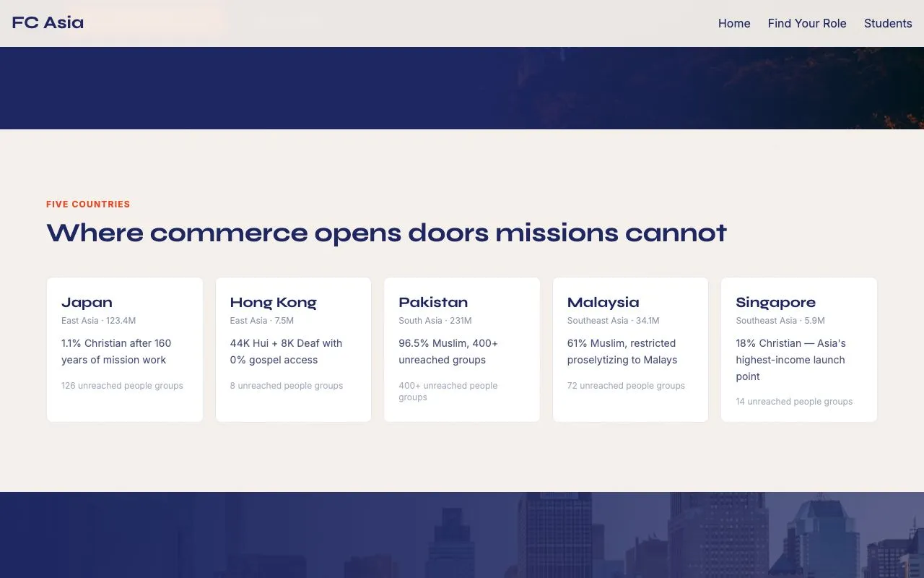This screenshot has height=578, width=924.
Task: Click Singapore's 14 unreached people groups text
Action: (794, 402)
